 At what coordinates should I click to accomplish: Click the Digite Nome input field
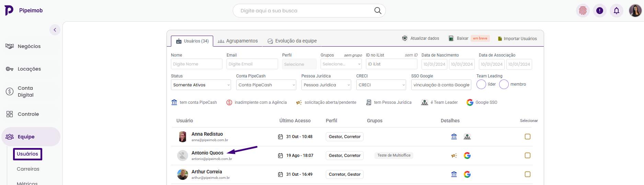coord(196,64)
